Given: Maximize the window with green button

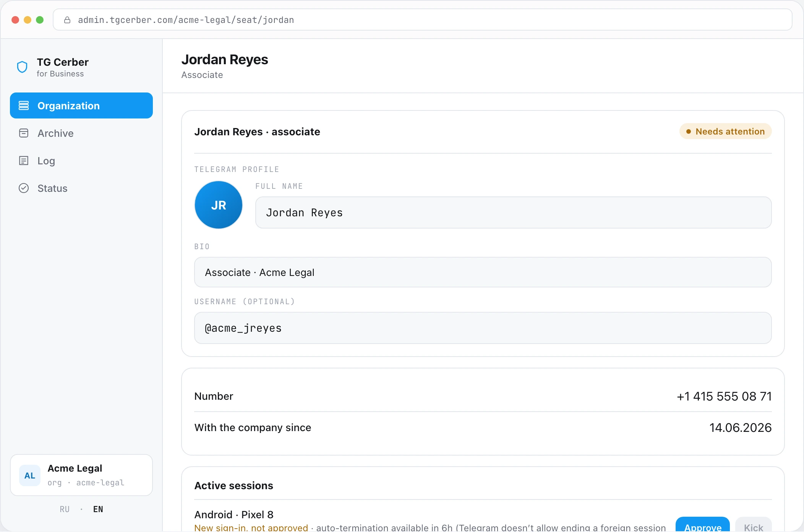Looking at the screenshot, I should coord(40,20).
